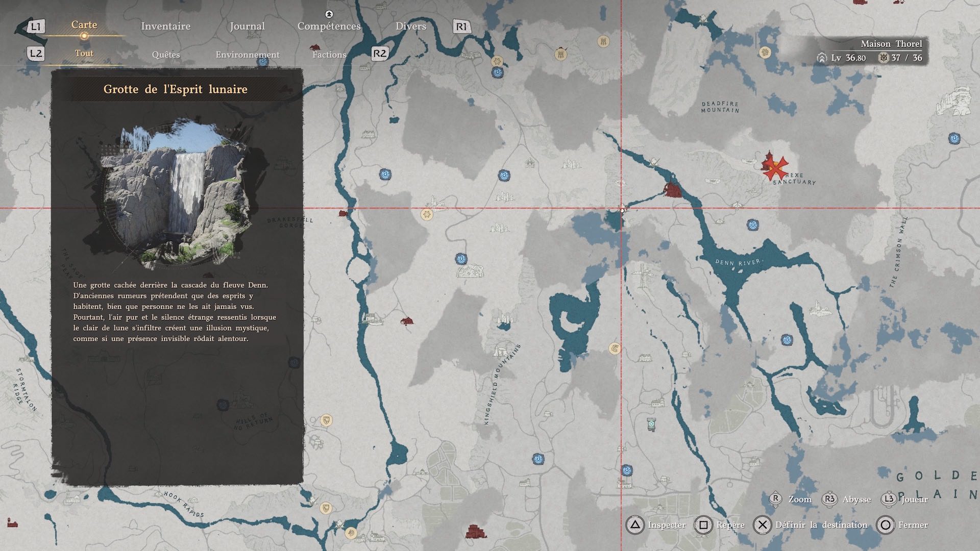This screenshot has width=980, height=551.
Task: Click the L1 previous tab button
Action: [x=35, y=27]
